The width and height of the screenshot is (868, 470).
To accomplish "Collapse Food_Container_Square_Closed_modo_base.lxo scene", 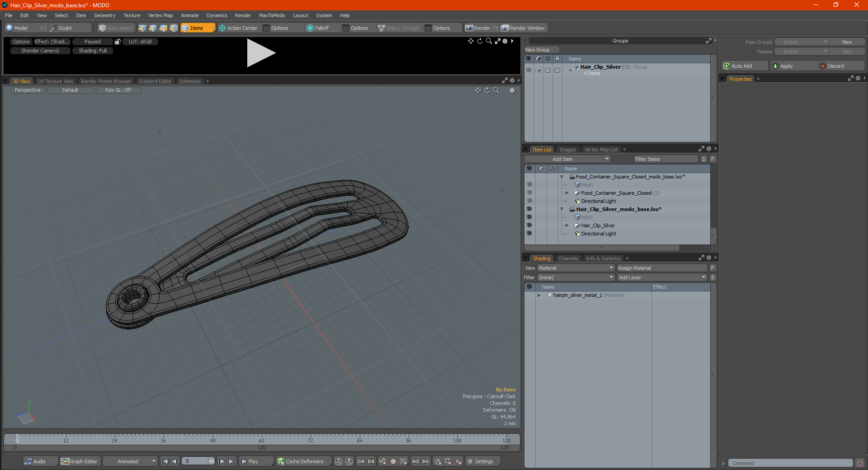I will (562, 177).
